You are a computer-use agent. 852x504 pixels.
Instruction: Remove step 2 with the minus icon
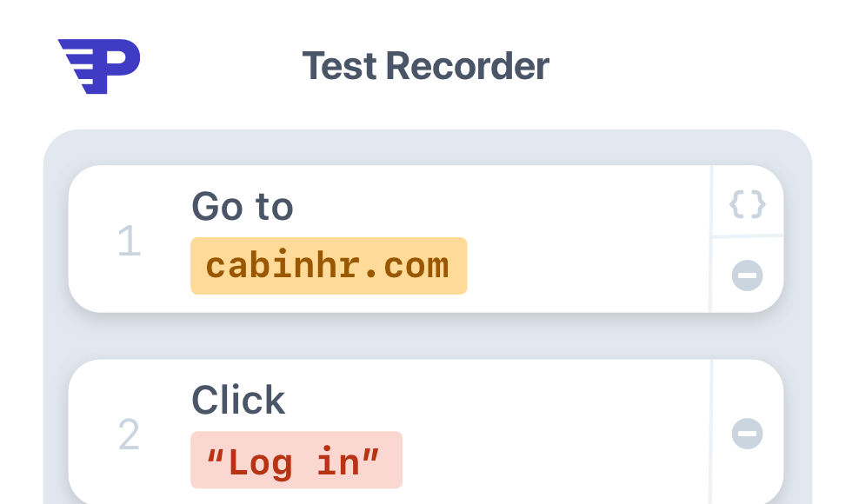747,434
